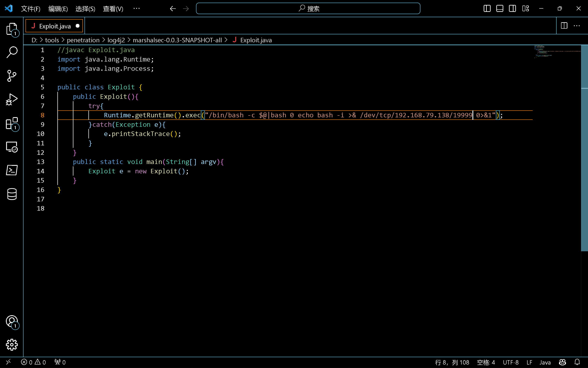Change line ending via LF
Image resolution: width=588 pixels, height=368 pixels.
pyautogui.click(x=529, y=362)
